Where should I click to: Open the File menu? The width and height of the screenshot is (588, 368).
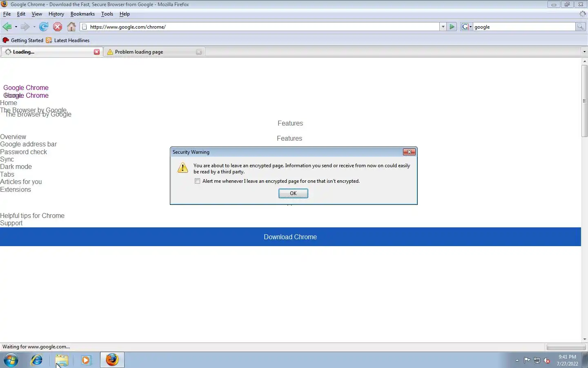point(7,14)
